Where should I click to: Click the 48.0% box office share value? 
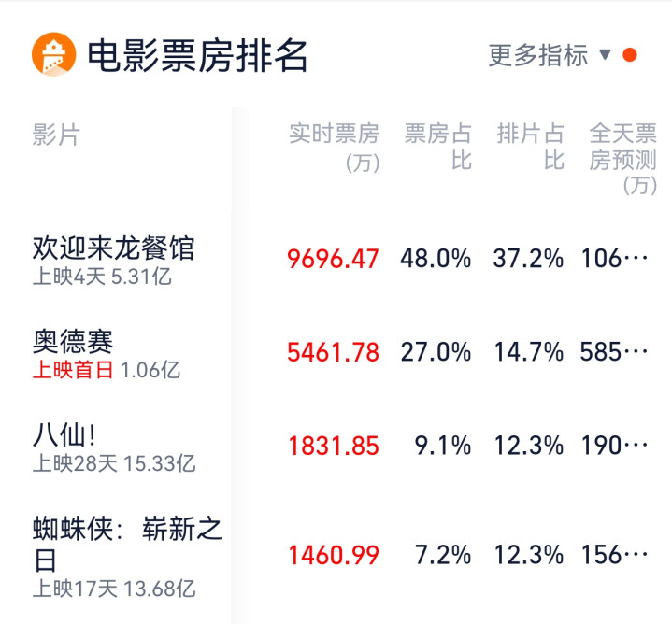point(436,259)
